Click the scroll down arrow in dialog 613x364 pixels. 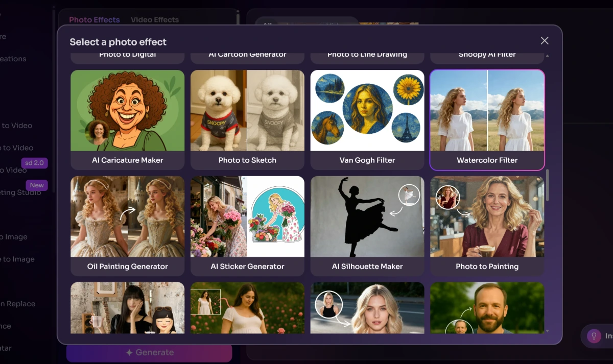(548, 331)
